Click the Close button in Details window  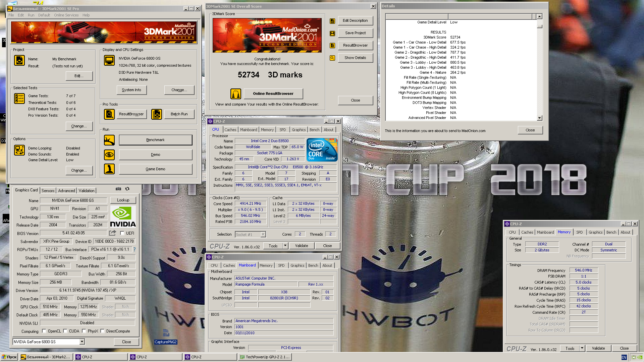point(530,130)
